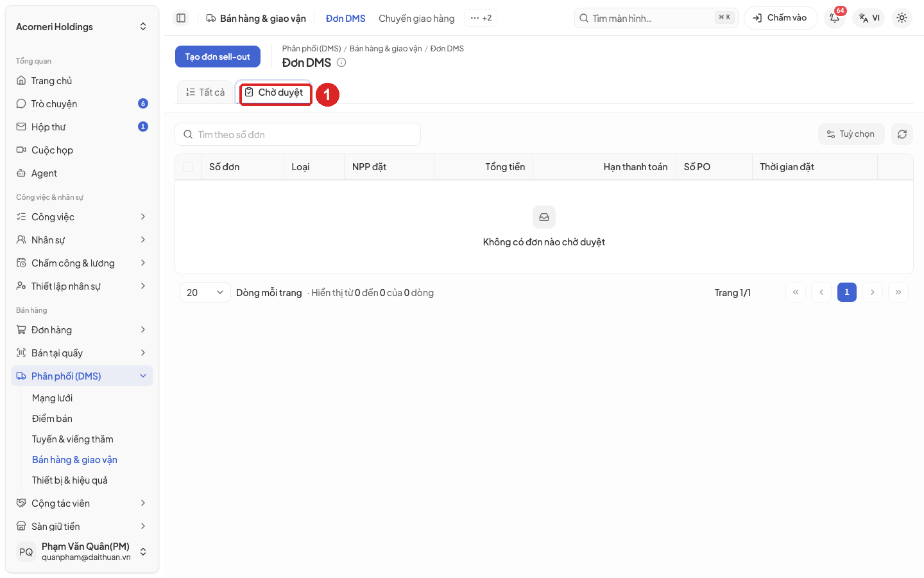
Task: Open the Phạm Văn Quân user account menu
Action: pos(82,552)
